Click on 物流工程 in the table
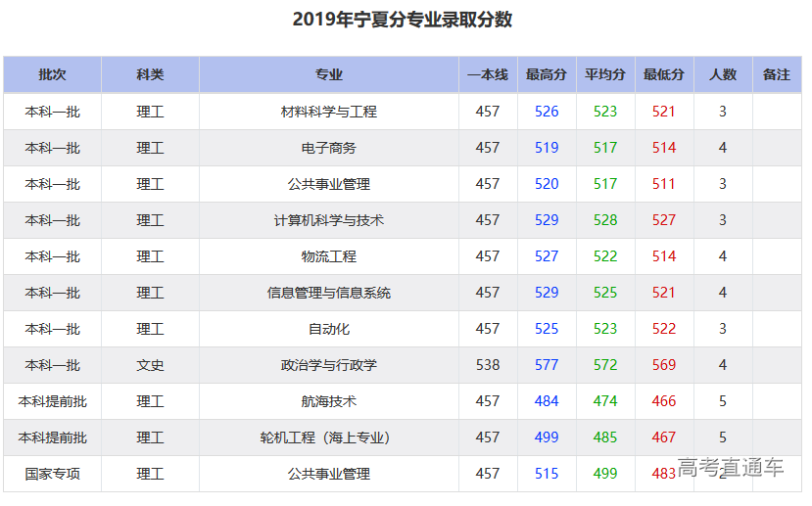Image resolution: width=812 pixels, height=506 pixels. click(x=329, y=256)
